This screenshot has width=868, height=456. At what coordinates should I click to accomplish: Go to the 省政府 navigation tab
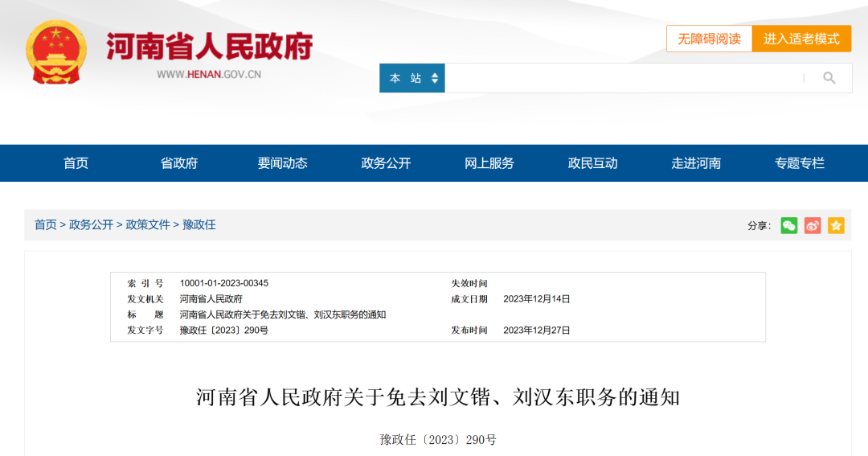click(179, 163)
